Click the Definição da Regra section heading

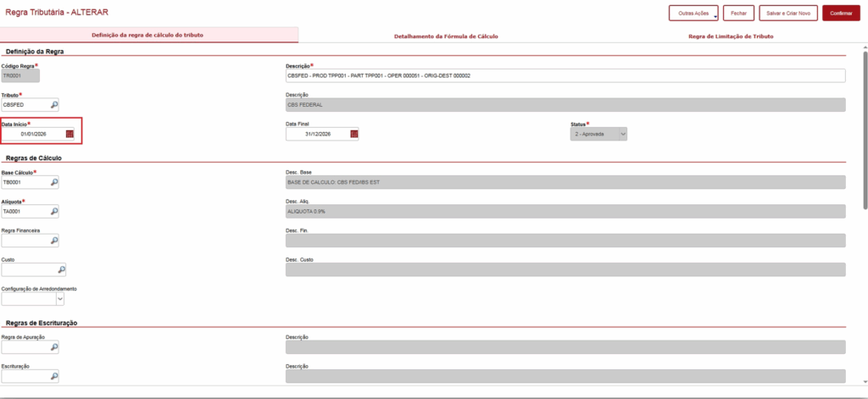35,52
